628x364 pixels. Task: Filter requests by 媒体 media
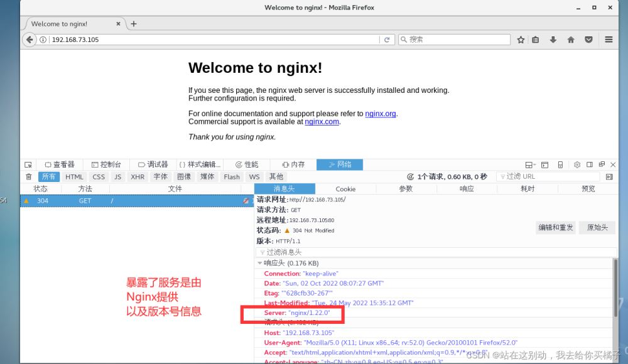pos(207,176)
